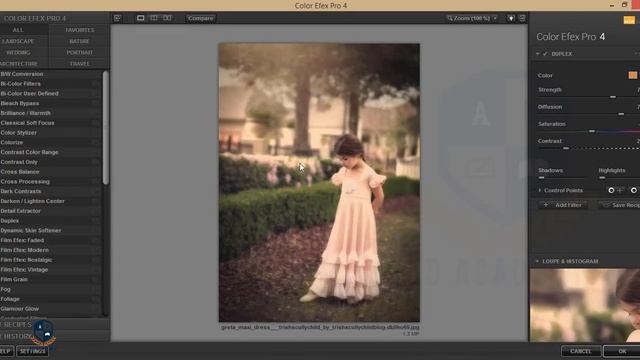This screenshot has height=360, width=640.
Task: Toggle the left filter list panel icon
Action: (x=117, y=18)
